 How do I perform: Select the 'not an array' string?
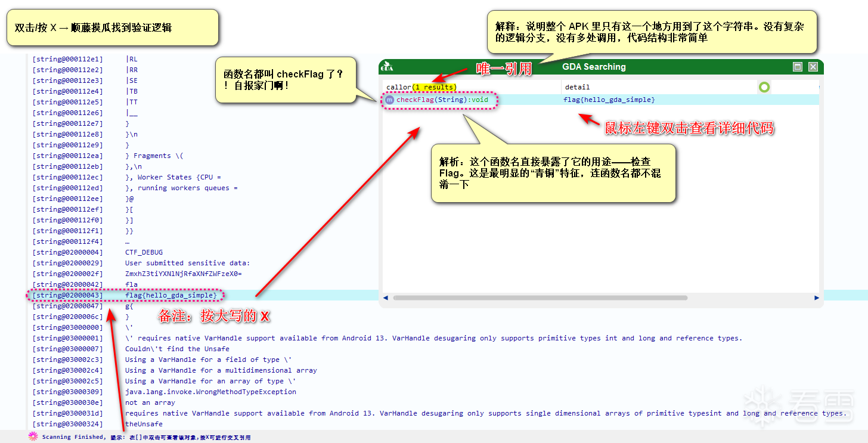point(150,402)
